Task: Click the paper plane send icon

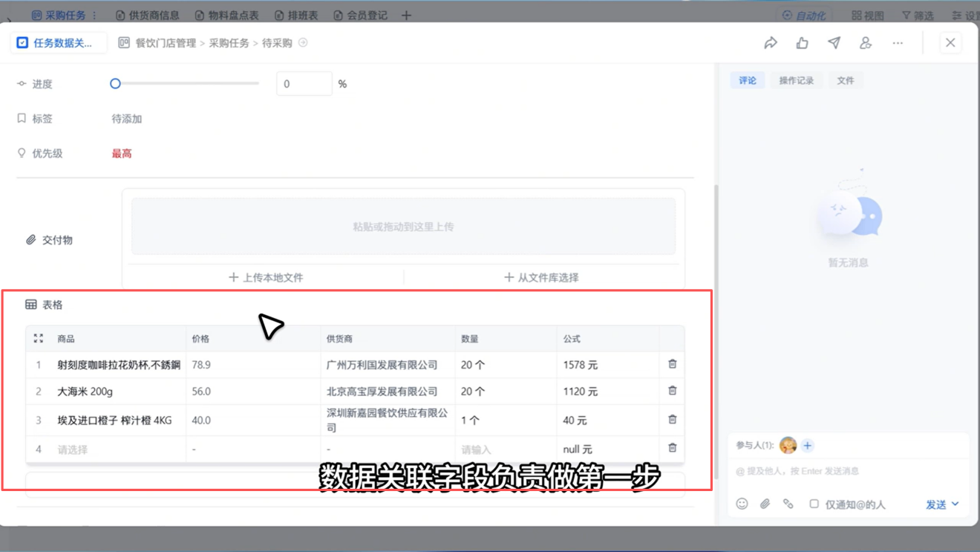Action: (834, 43)
